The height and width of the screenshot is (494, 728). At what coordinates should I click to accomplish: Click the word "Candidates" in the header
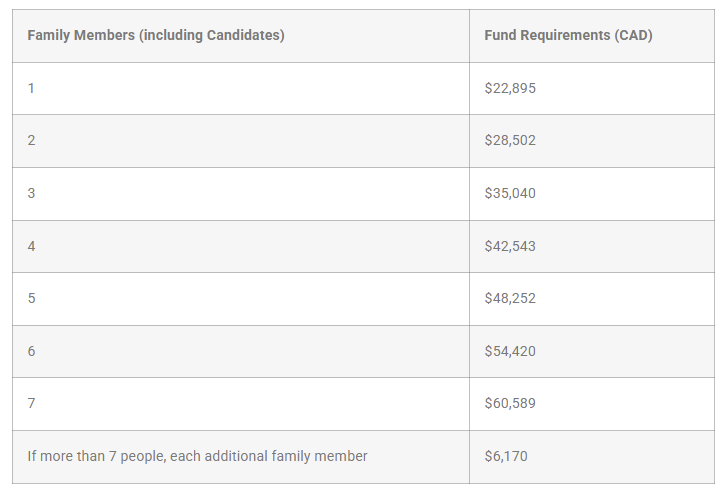(x=245, y=36)
